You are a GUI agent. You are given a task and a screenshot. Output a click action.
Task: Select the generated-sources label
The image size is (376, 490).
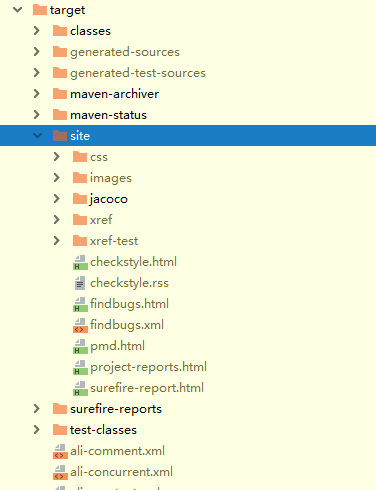coord(125,52)
